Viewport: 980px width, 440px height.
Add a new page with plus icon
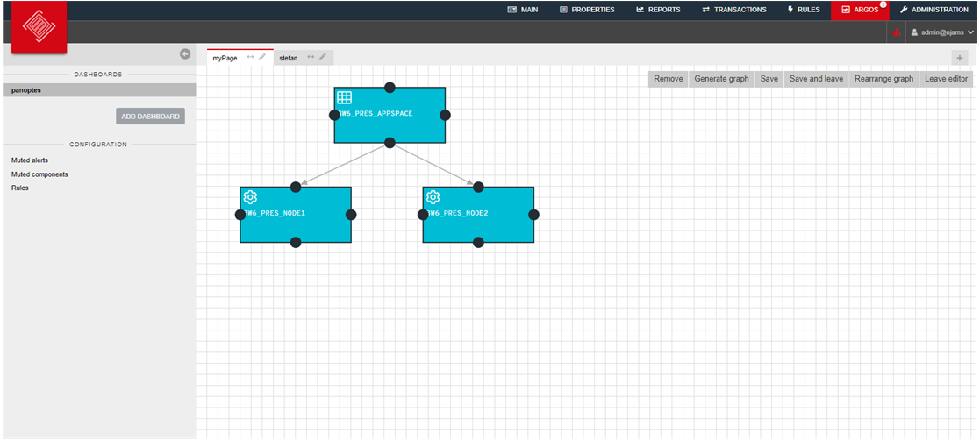pos(959,58)
